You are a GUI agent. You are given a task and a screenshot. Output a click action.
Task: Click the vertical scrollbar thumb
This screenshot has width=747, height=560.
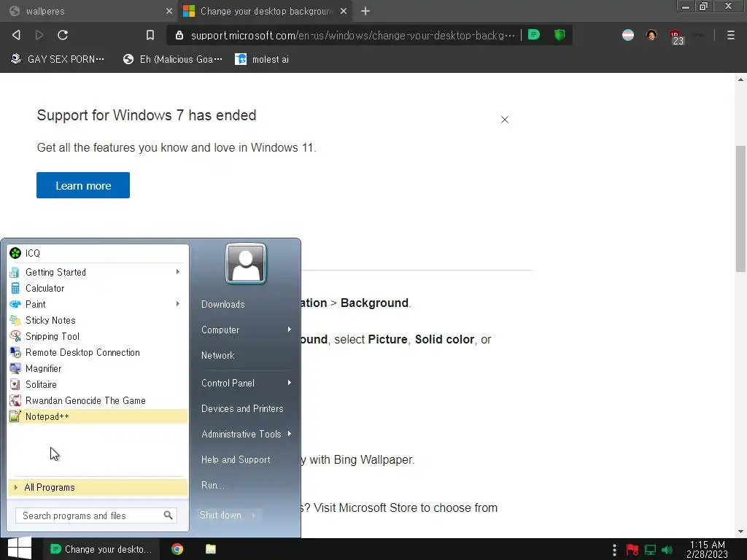[741, 209]
